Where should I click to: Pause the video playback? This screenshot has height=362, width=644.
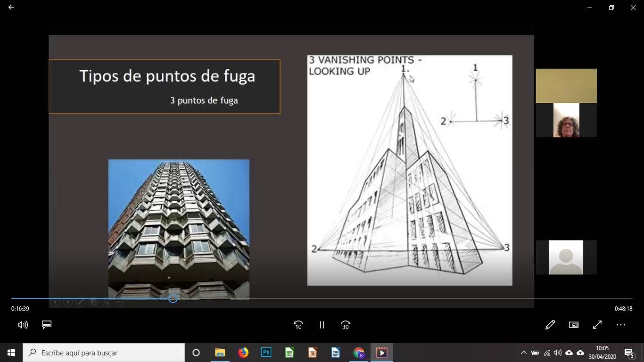(x=322, y=325)
